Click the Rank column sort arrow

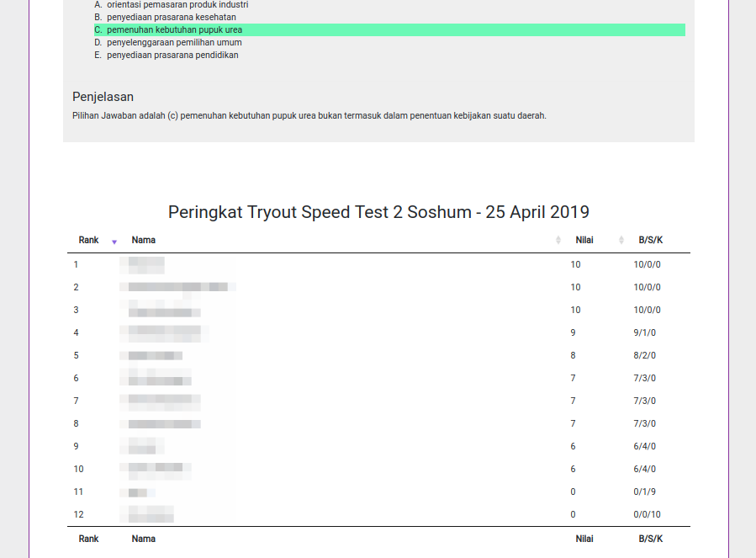tap(114, 242)
